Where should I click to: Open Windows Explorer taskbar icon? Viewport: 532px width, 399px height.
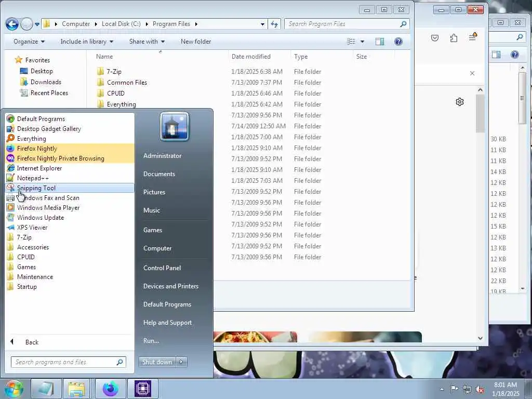(x=76, y=389)
